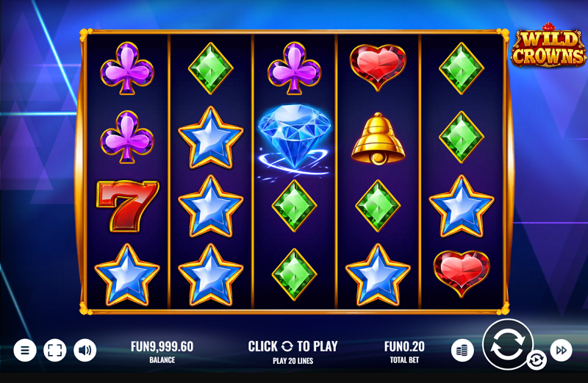Click the Play 20 Lines text
This screenshot has width=588, height=383.
tap(293, 361)
